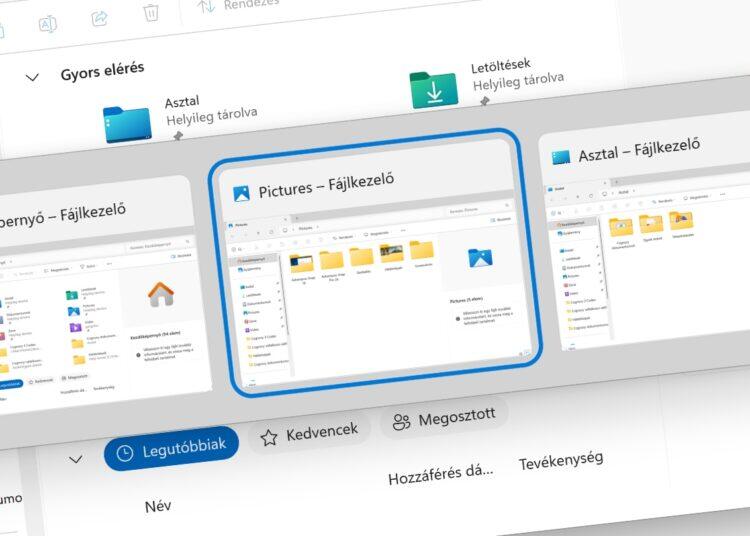Select the Legutóbbiak tab
Screen dimensions: 750x536
pos(171,449)
